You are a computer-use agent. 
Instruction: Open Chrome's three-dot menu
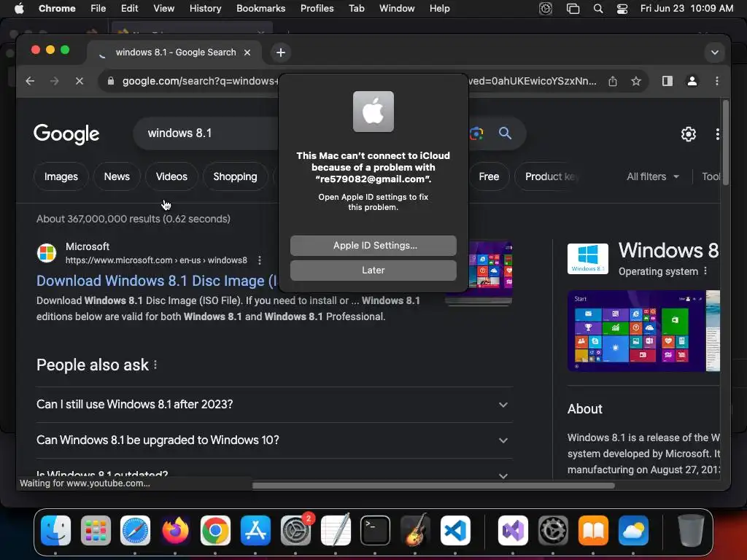click(x=716, y=81)
